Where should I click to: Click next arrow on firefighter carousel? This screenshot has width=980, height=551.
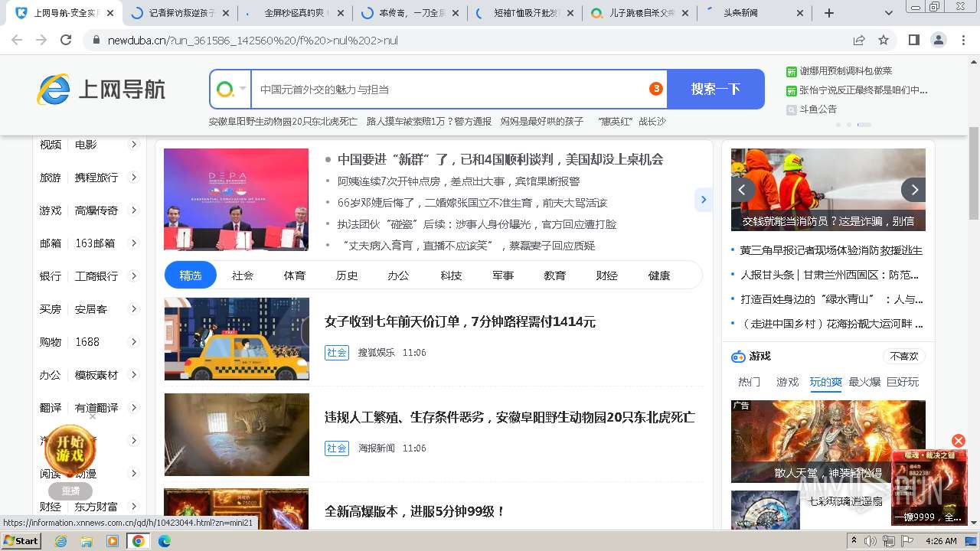tap(913, 190)
